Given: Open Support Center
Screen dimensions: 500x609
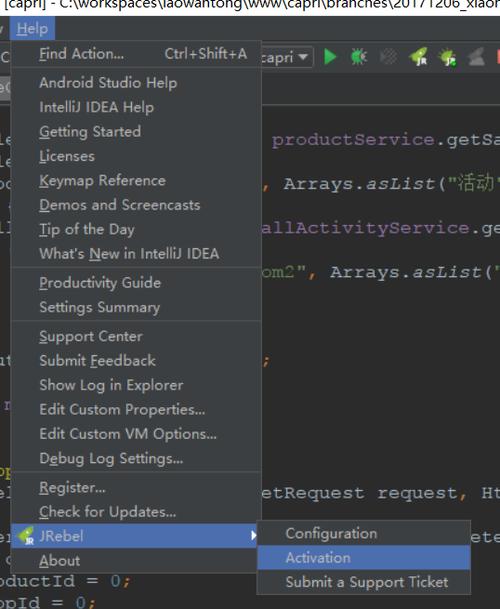Looking at the screenshot, I should pos(136,336).
